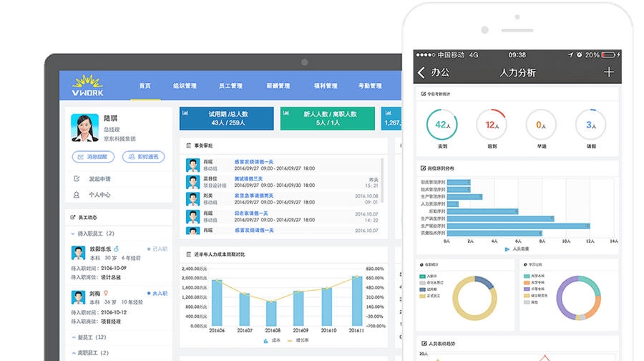Click avatar in the 家里急事请假两天 row
Screen dimensions: 644x361
[x=193, y=199]
